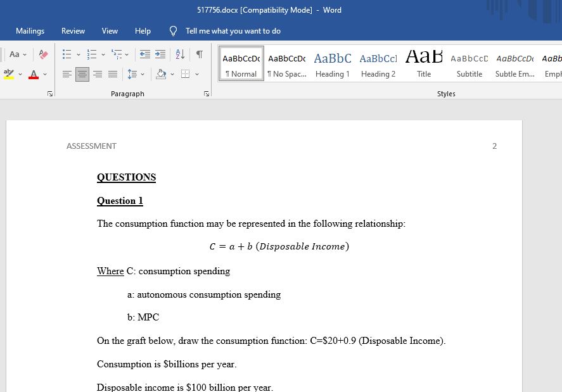Apply the Normal style

[241, 63]
